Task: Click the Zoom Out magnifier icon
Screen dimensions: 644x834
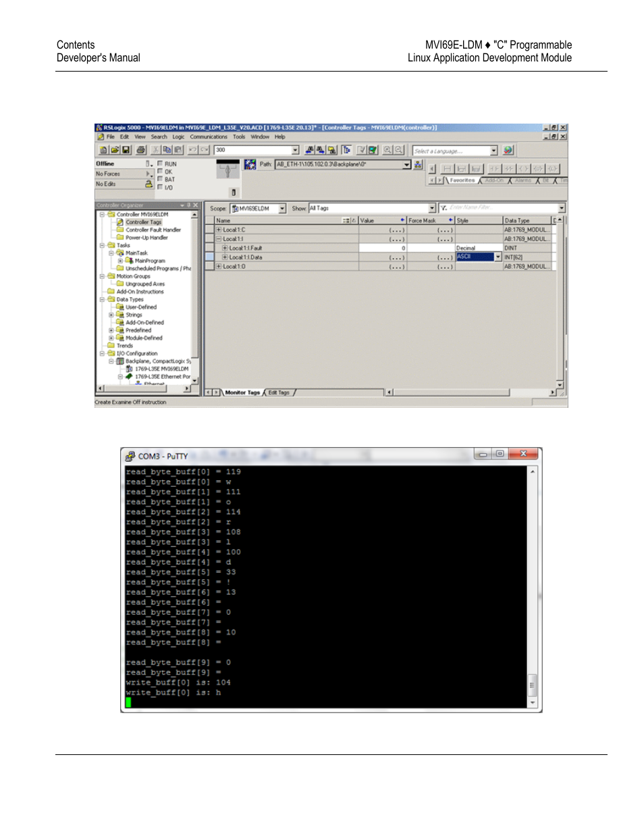Action: click(x=399, y=150)
